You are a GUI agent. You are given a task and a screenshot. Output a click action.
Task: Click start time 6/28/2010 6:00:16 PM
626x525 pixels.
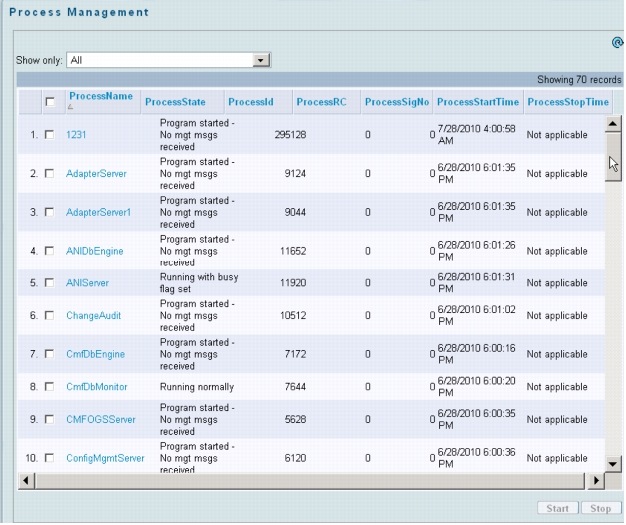pos(477,354)
